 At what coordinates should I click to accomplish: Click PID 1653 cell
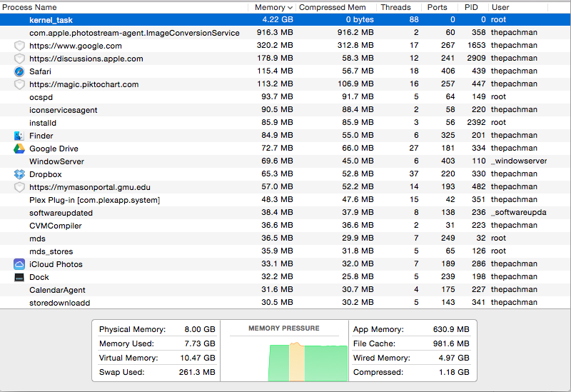coord(476,45)
